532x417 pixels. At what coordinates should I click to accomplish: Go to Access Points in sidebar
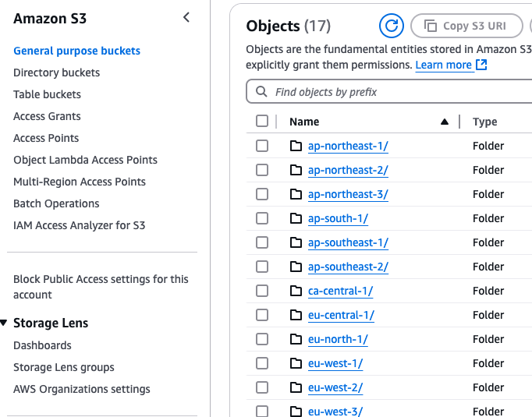(46, 138)
